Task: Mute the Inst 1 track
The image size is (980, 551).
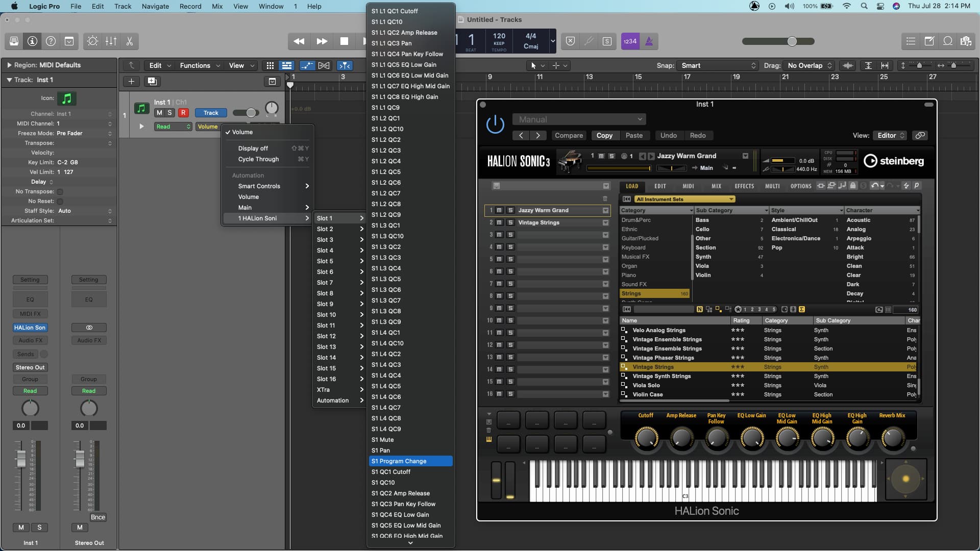Action: (x=159, y=113)
